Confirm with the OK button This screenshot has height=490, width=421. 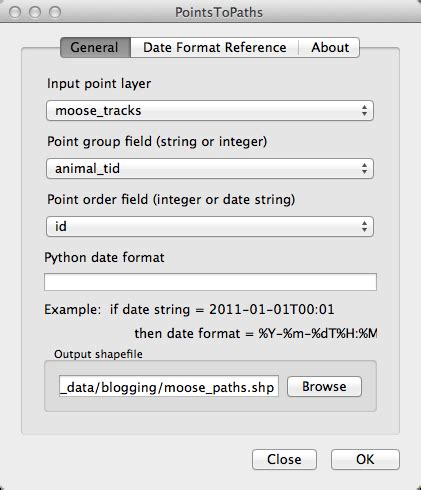[x=365, y=460]
